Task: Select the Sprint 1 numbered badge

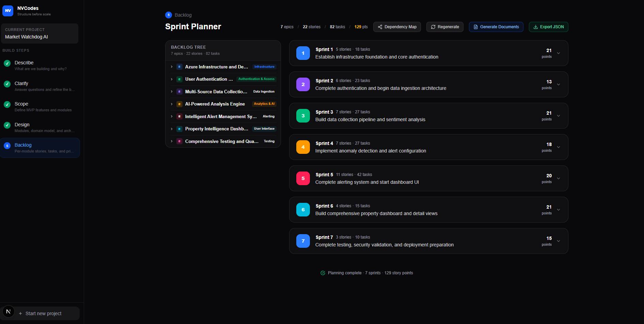Action: (x=303, y=53)
